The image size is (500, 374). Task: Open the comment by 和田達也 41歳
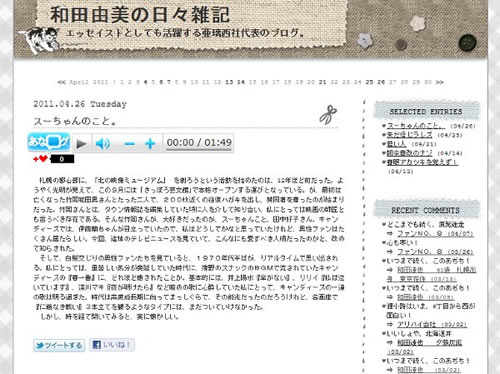pyautogui.click(x=437, y=270)
